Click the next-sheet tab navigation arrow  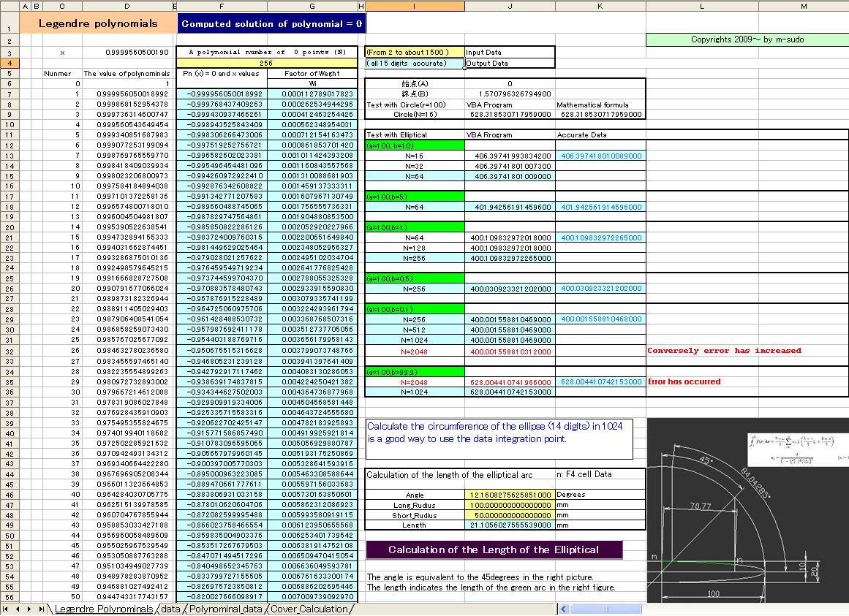pos(29,609)
